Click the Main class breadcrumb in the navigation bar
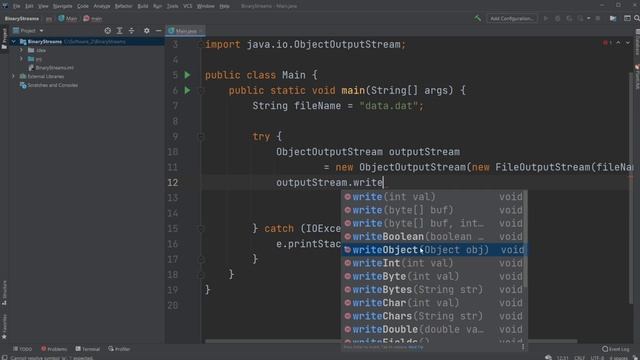 [68, 18]
